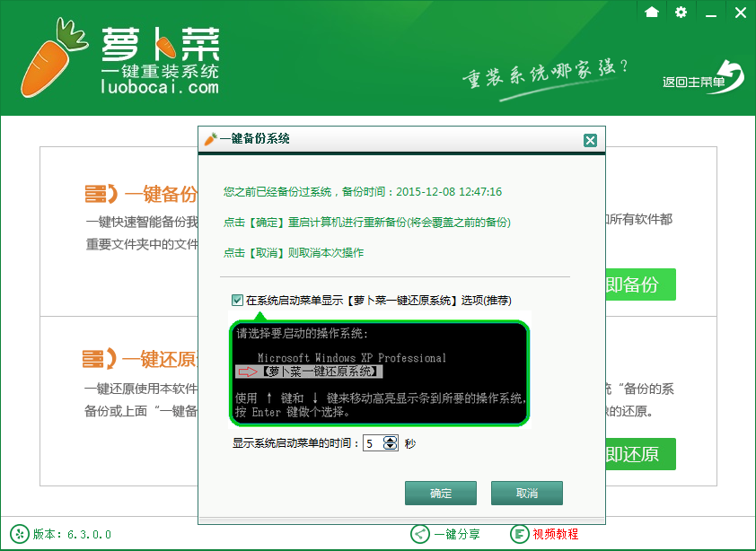Click the 点击【确定】重启计算机 instruction line
Image resolution: width=756 pixels, height=551 pixels.
[x=367, y=223]
